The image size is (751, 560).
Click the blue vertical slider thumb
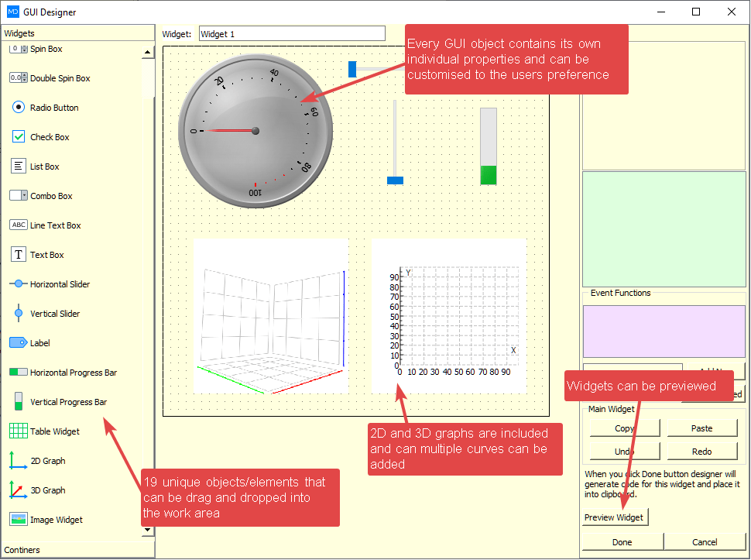point(395,179)
